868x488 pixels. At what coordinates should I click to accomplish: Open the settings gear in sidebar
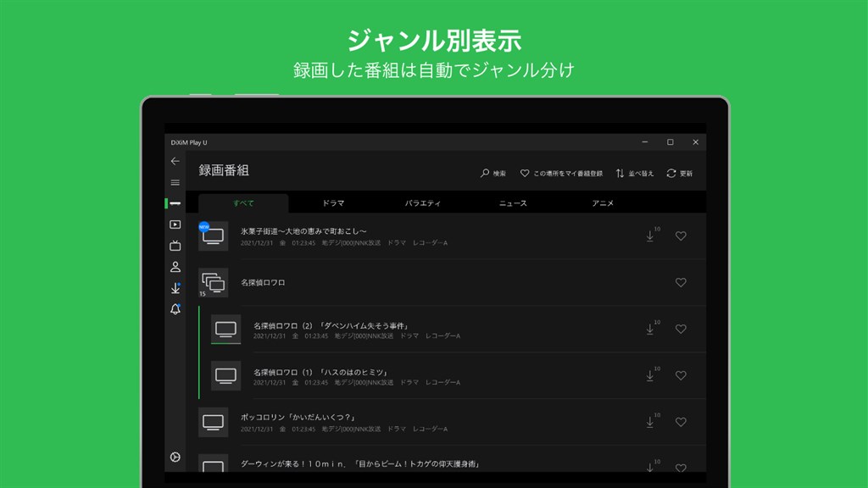click(x=175, y=457)
